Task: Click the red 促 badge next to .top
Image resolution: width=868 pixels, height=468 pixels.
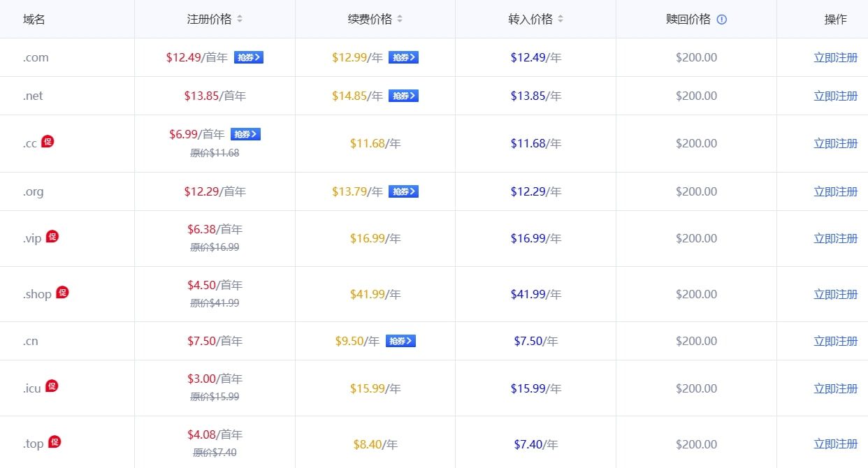Action: pyautogui.click(x=55, y=442)
